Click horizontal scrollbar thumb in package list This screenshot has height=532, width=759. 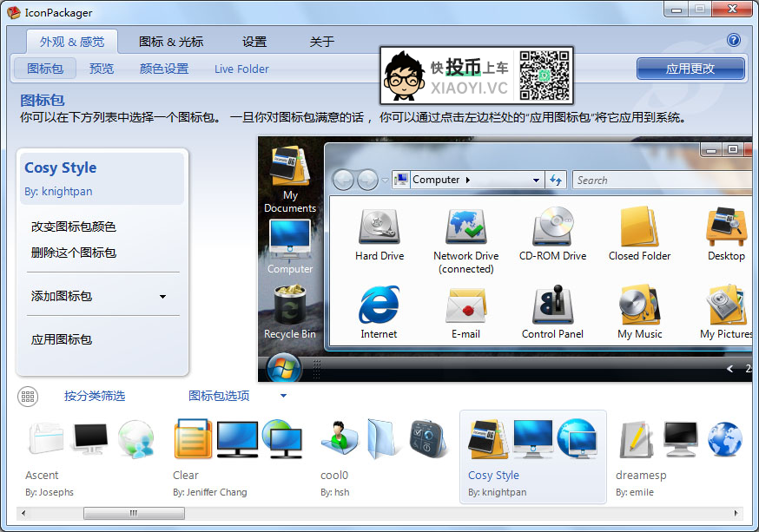[x=134, y=513]
